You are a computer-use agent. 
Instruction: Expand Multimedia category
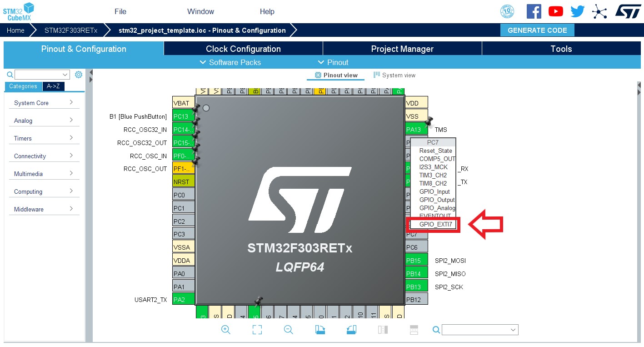(x=44, y=174)
